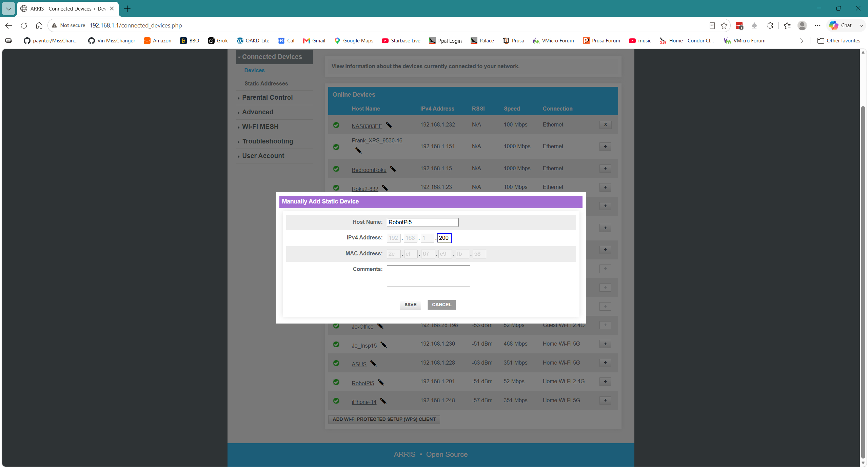Expand the Troubleshooting menu
The image size is (868, 468).
point(274,141)
